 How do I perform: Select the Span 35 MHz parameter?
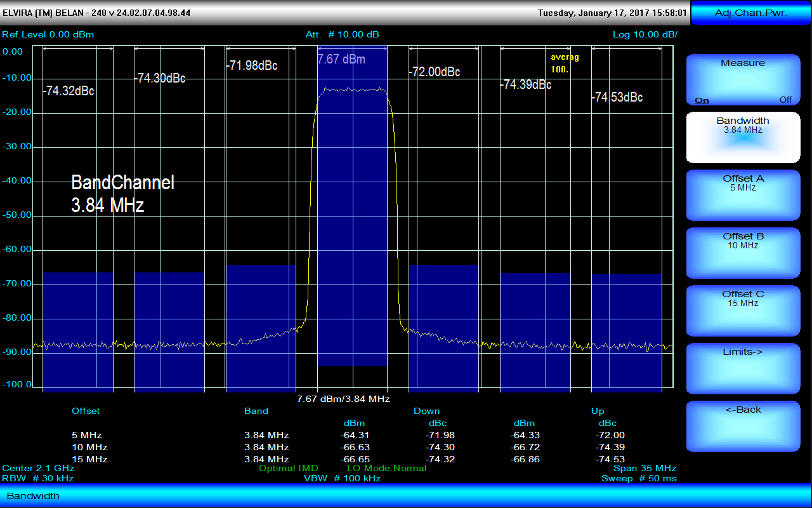[x=645, y=468]
